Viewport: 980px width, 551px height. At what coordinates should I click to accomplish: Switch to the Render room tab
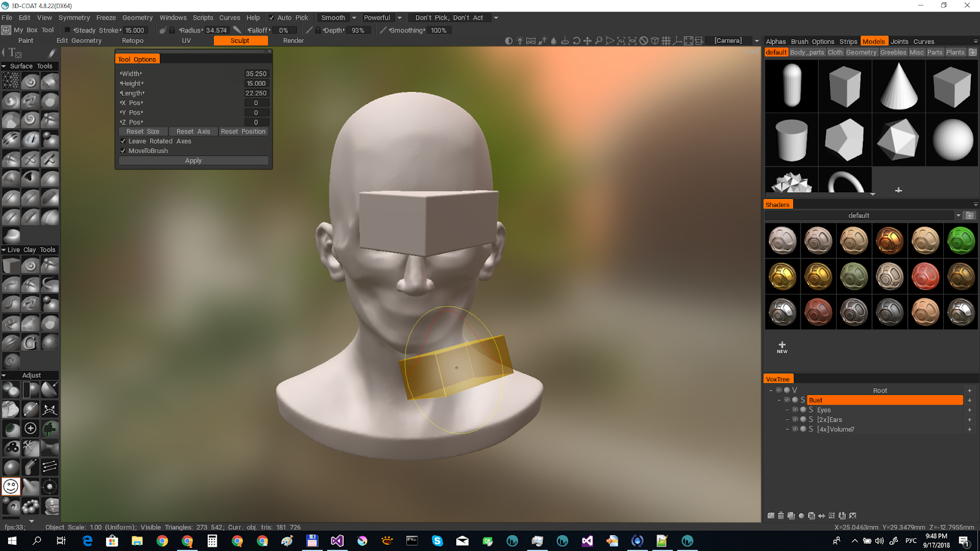(x=293, y=40)
